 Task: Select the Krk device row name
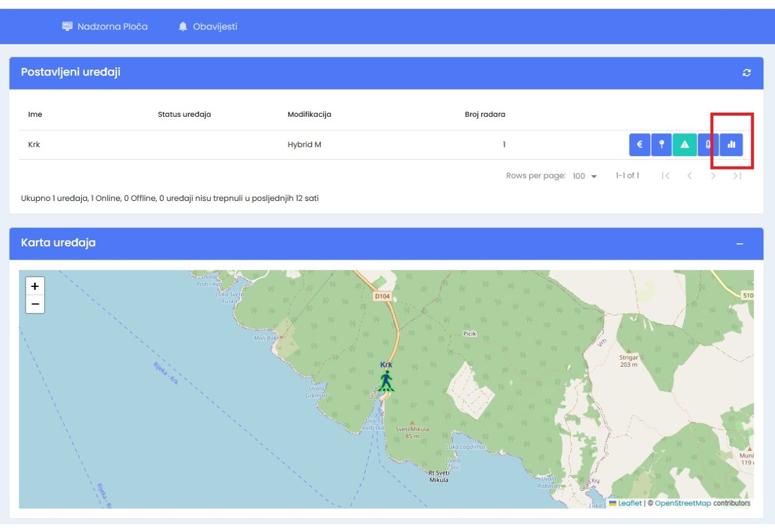pyautogui.click(x=34, y=145)
